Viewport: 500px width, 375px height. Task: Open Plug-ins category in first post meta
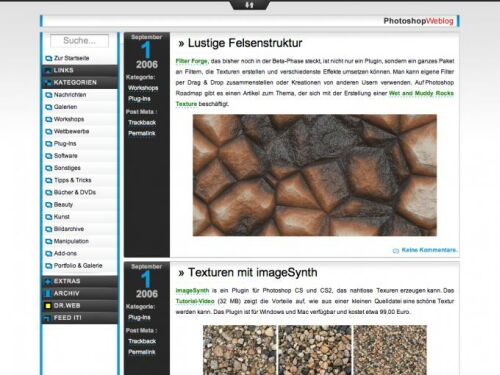point(139,99)
